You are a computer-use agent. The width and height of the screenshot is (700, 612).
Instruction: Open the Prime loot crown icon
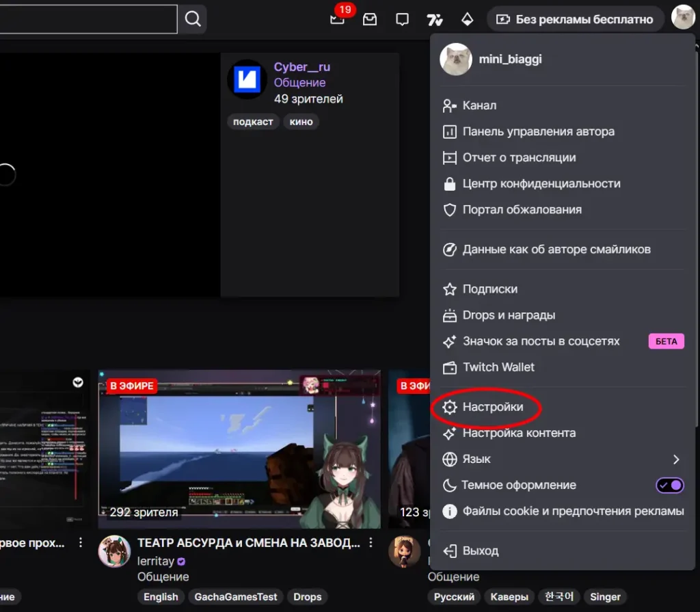click(370, 19)
